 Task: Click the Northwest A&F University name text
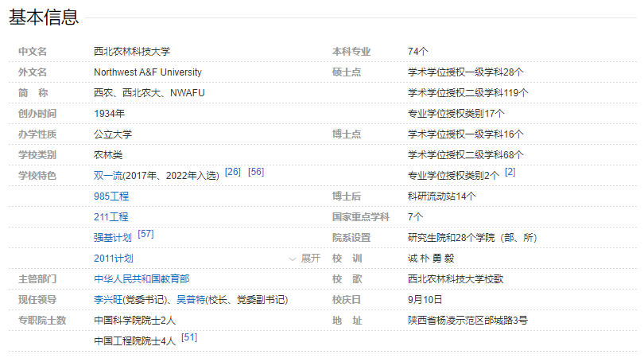point(148,72)
